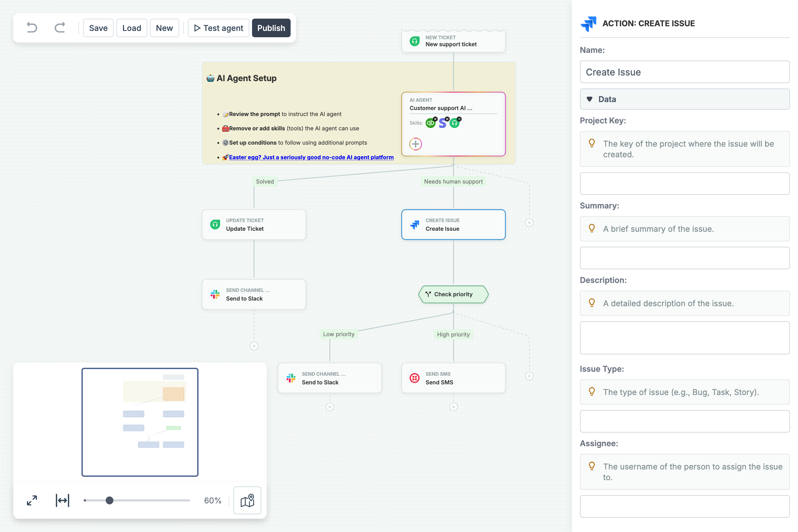Click the fit-to-width icon in the zoom bar
Screen dimensions: 798x532
(x=62, y=500)
